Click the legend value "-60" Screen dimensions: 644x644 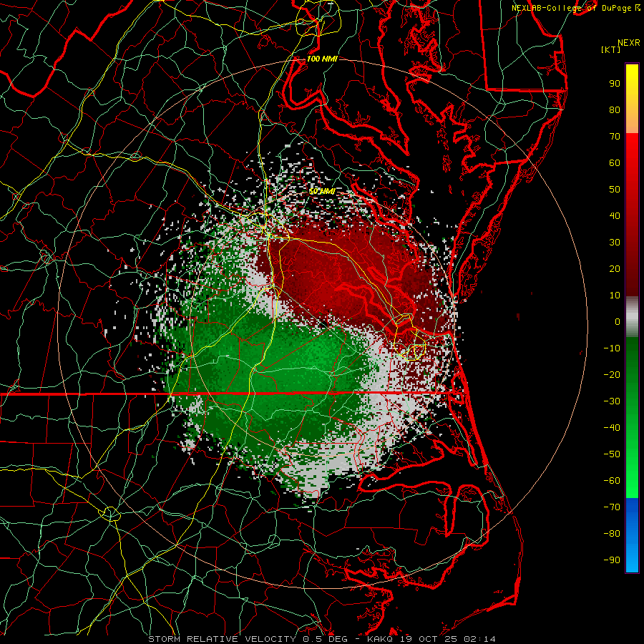tap(612, 481)
